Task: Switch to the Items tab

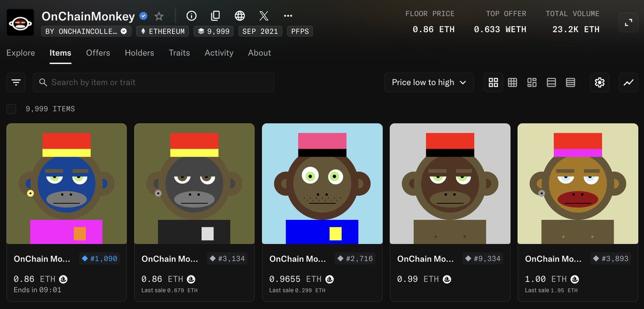Action: tap(60, 53)
